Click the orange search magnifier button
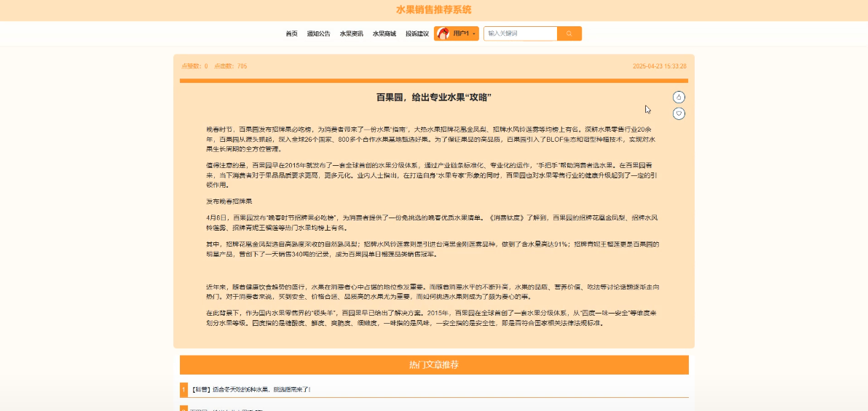The width and height of the screenshot is (868, 411). [x=569, y=33]
